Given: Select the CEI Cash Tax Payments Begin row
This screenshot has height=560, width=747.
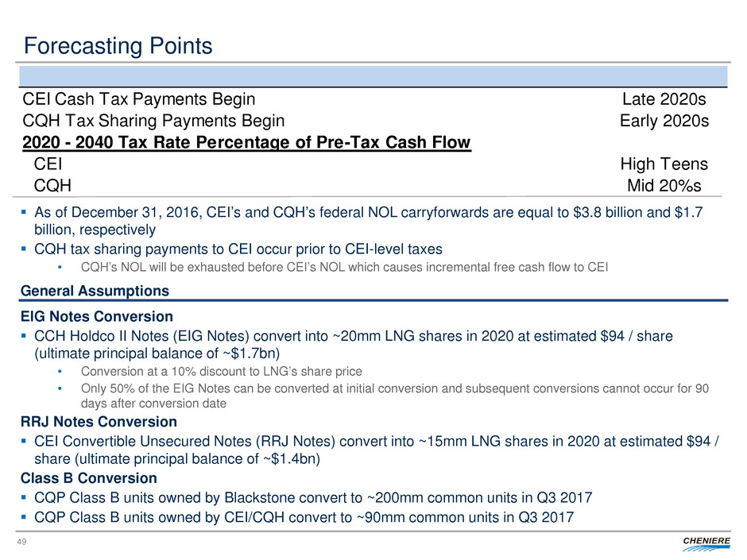Looking at the screenshot, I should click(139, 99).
